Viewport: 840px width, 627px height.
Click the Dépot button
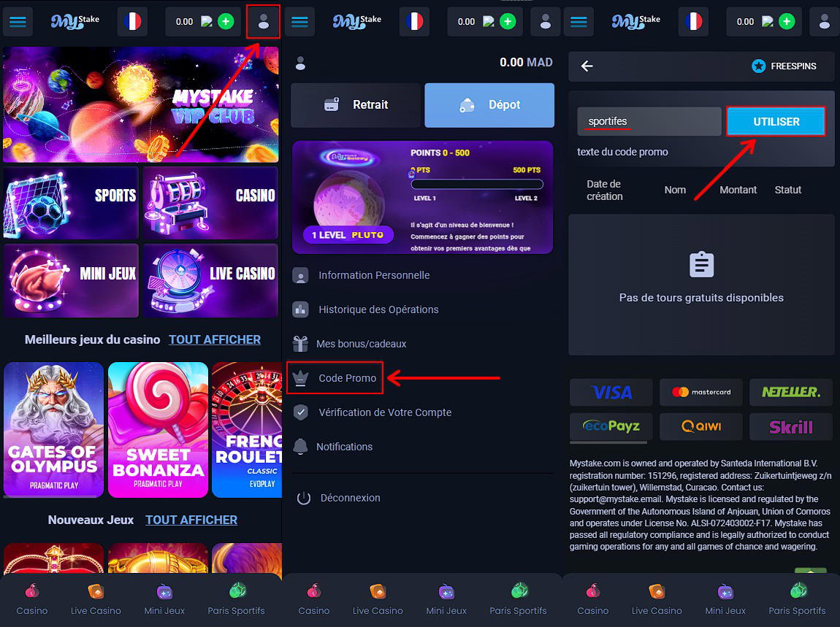click(x=489, y=105)
